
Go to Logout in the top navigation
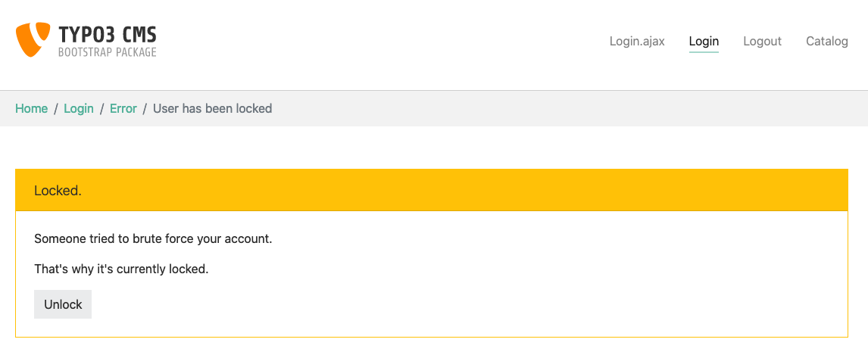point(762,42)
